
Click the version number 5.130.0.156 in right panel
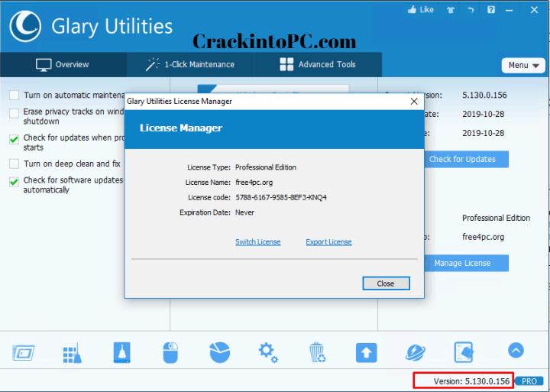[484, 95]
